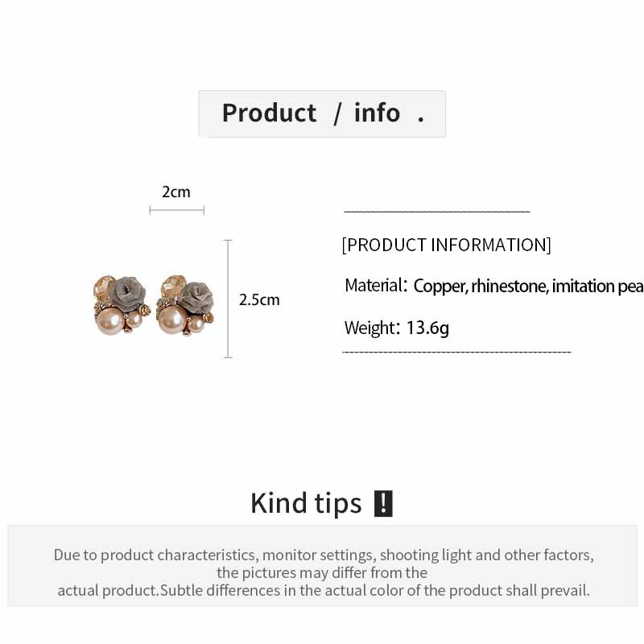Click the gray rose on the right earring
Viewport: 644px width, 644px height.
[x=196, y=295]
